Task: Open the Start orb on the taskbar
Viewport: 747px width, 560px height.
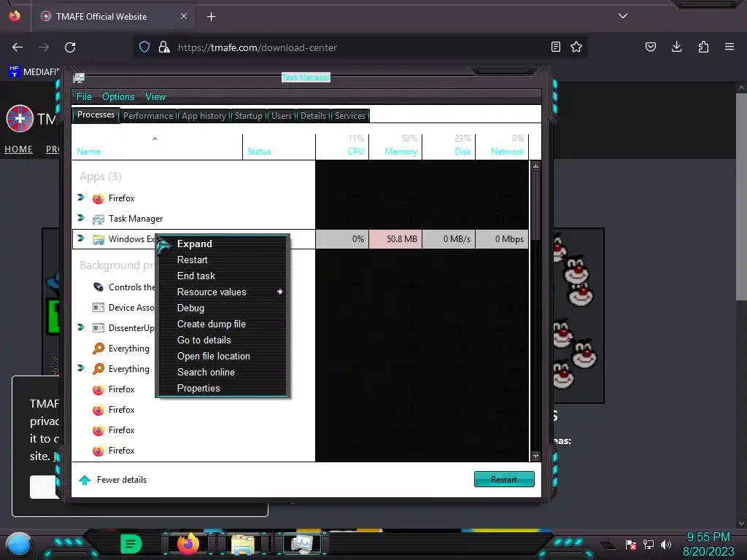Action: click(x=18, y=544)
